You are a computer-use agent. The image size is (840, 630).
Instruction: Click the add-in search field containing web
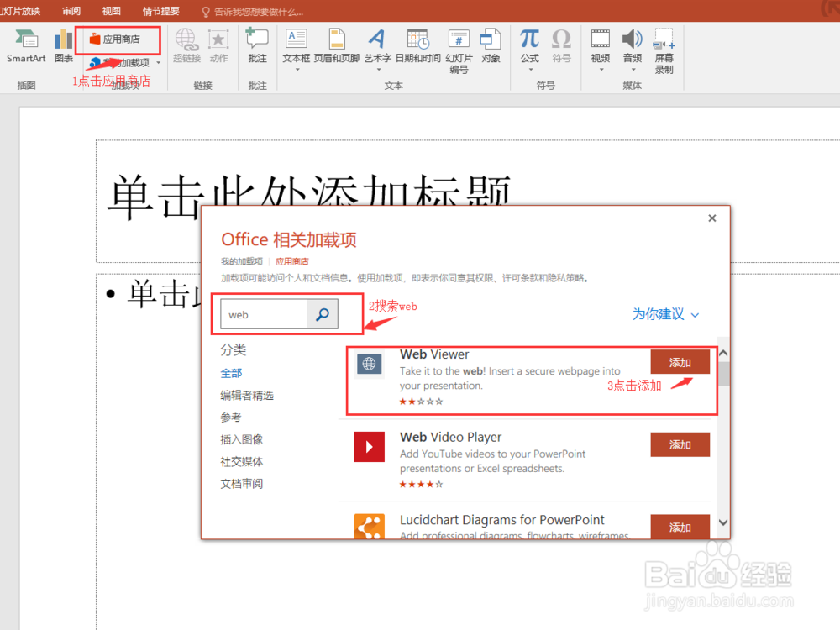(264, 314)
